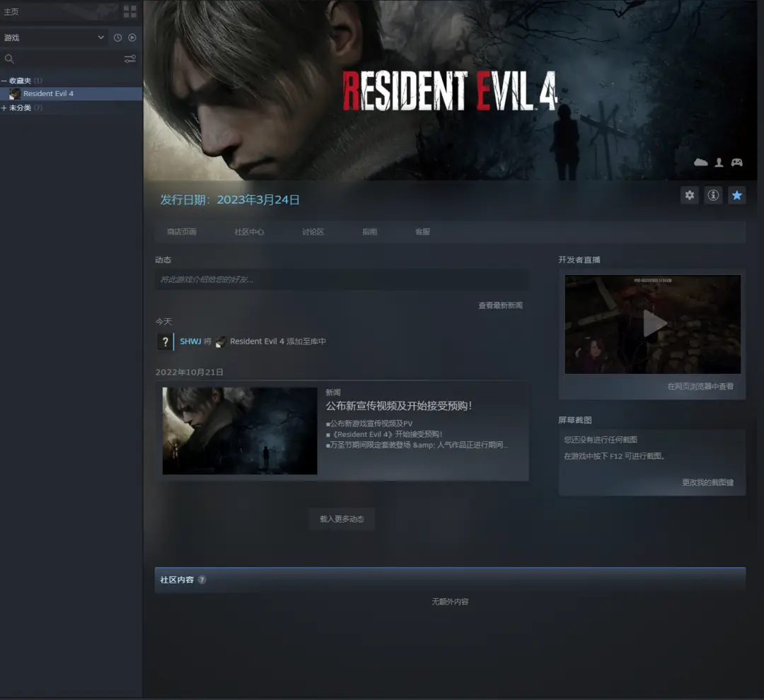Viewport: 764px width, 700px height.
Task: Play the developer broadcast video
Action: tap(653, 324)
